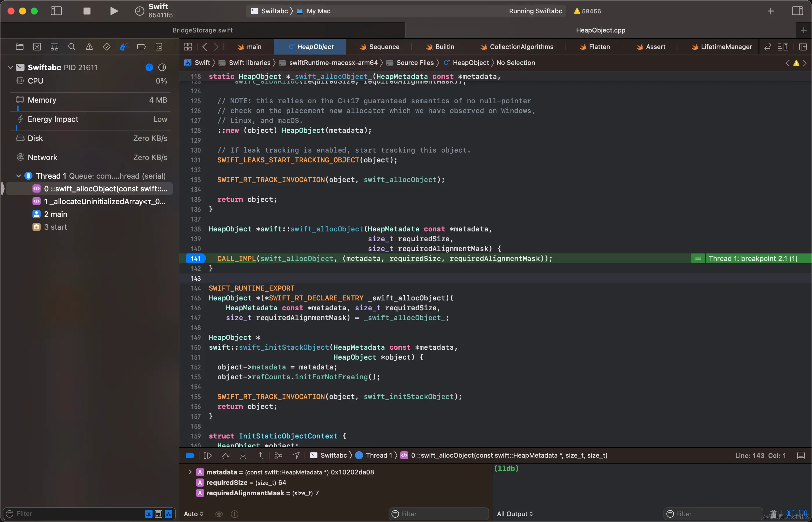The height and width of the screenshot is (522, 812).
Task: Switch to the Assert editor tab
Action: coord(651,47)
